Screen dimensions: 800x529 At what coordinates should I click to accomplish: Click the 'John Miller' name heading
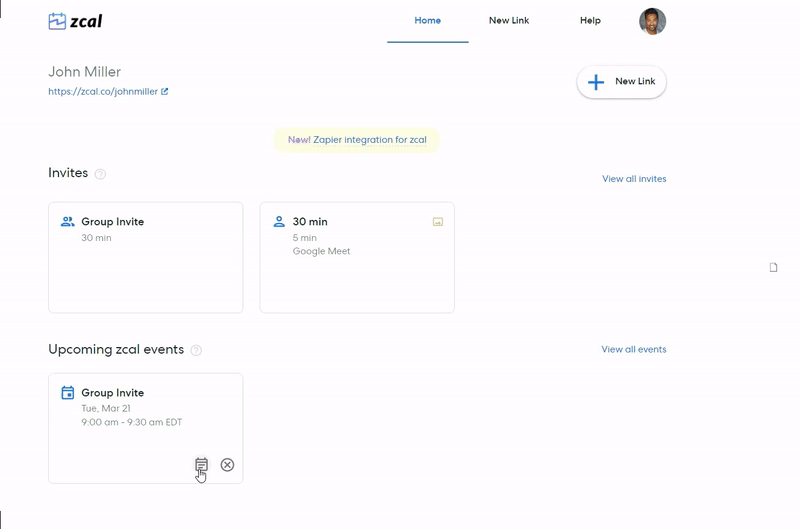point(85,72)
